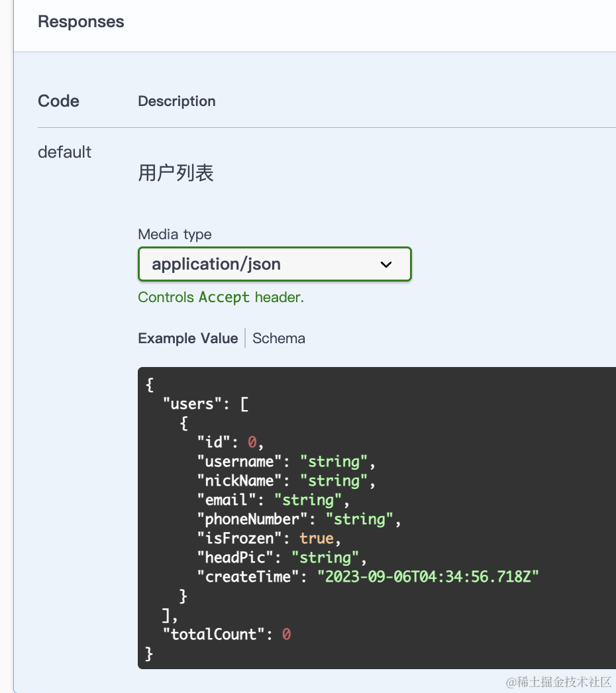Click the Controls Accept header hint text
The height and width of the screenshot is (693, 616).
pos(221,297)
